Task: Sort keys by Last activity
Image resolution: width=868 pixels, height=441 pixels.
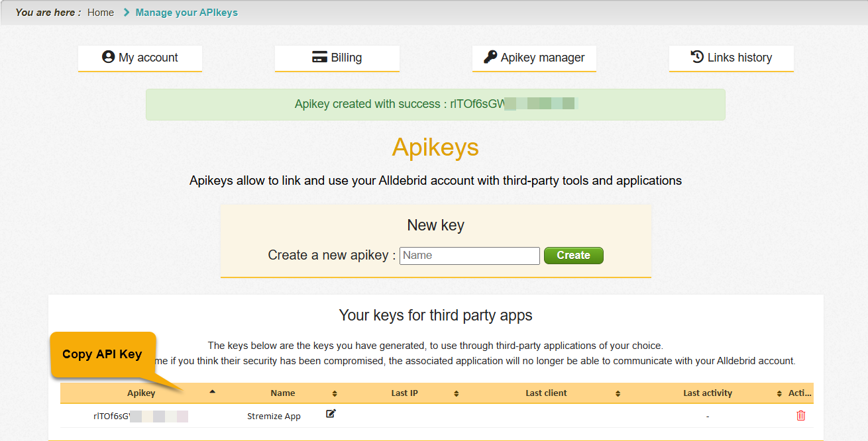Action: click(780, 392)
